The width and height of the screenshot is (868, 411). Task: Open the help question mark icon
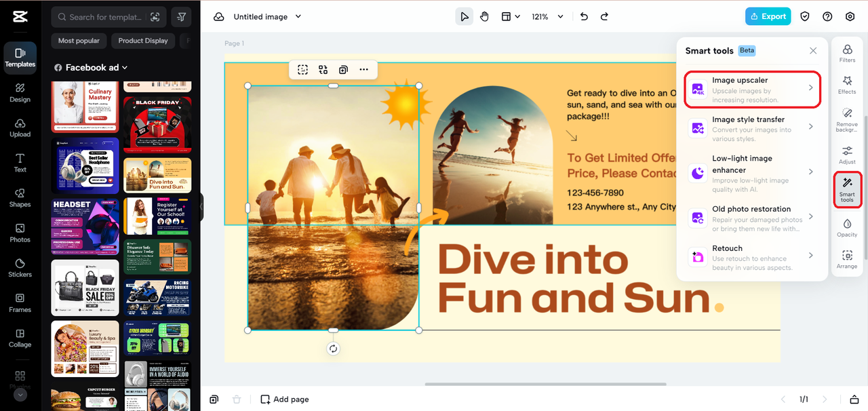827,17
